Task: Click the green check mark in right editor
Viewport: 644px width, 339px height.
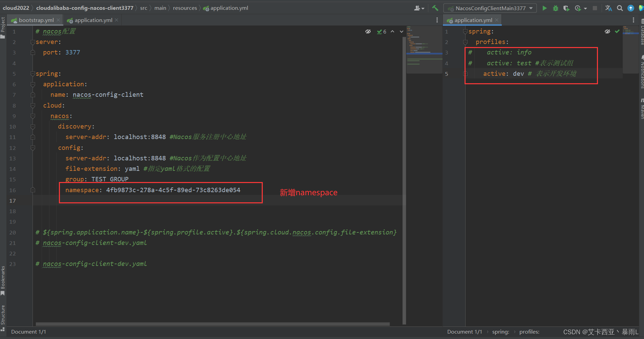Action: pos(617,31)
